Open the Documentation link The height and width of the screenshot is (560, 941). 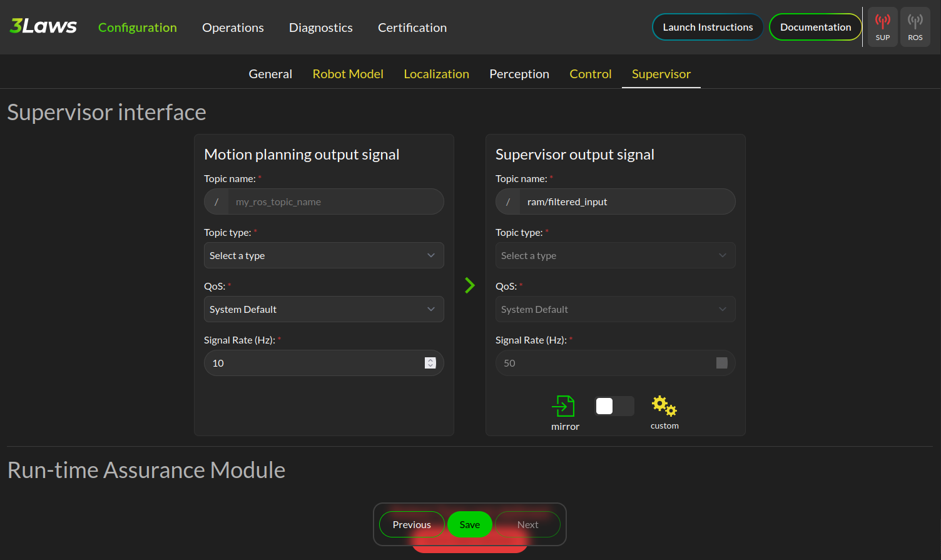click(x=815, y=27)
